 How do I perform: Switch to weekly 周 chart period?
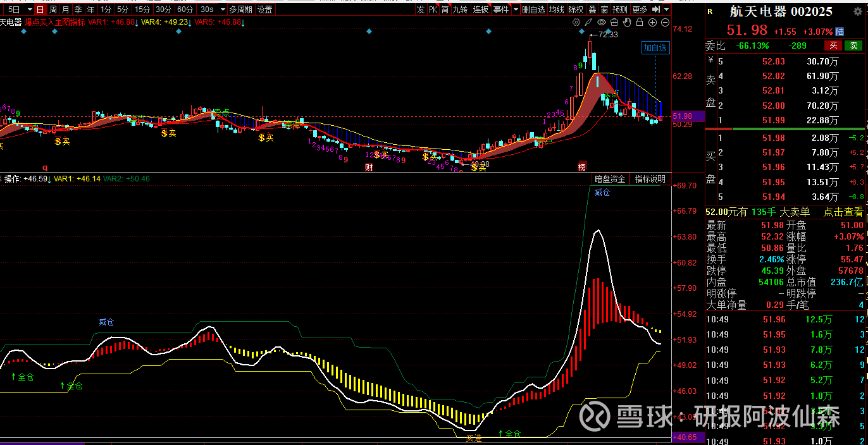click(53, 9)
